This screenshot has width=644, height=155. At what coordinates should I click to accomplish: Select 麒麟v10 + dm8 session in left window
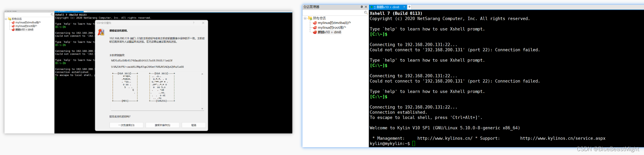[24, 30]
